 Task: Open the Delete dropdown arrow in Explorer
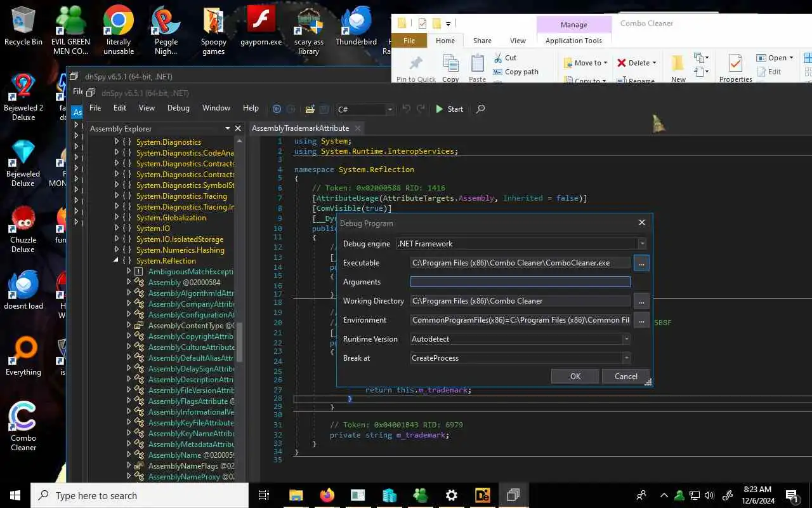tap(654, 63)
